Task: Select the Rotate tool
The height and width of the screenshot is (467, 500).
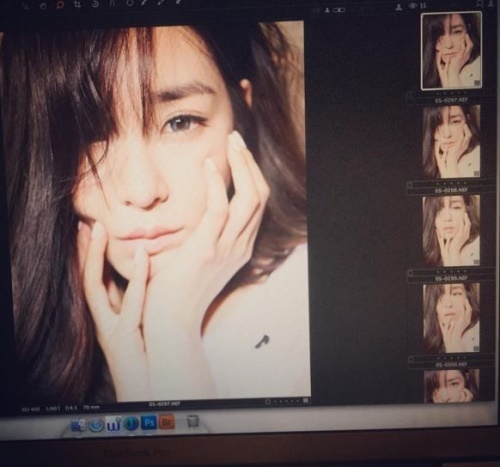Action: [95, 4]
